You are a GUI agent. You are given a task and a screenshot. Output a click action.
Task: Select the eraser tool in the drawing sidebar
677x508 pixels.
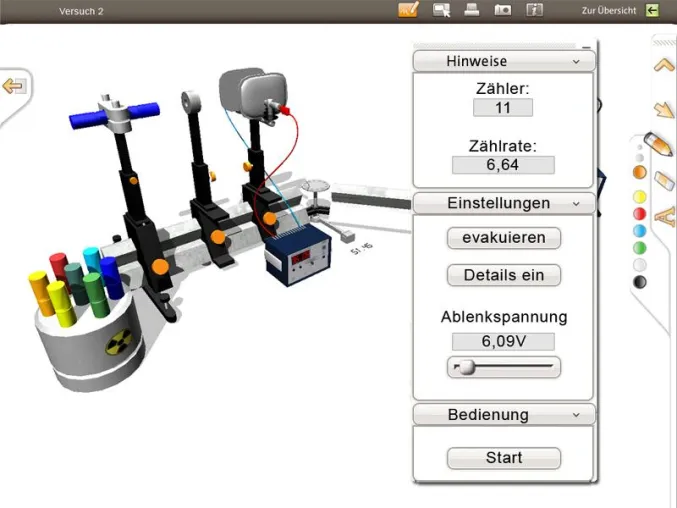coord(664,180)
